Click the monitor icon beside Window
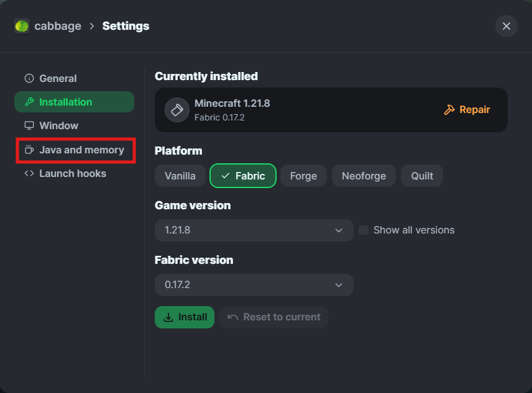Viewport: 532px width, 393px height. (29, 125)
